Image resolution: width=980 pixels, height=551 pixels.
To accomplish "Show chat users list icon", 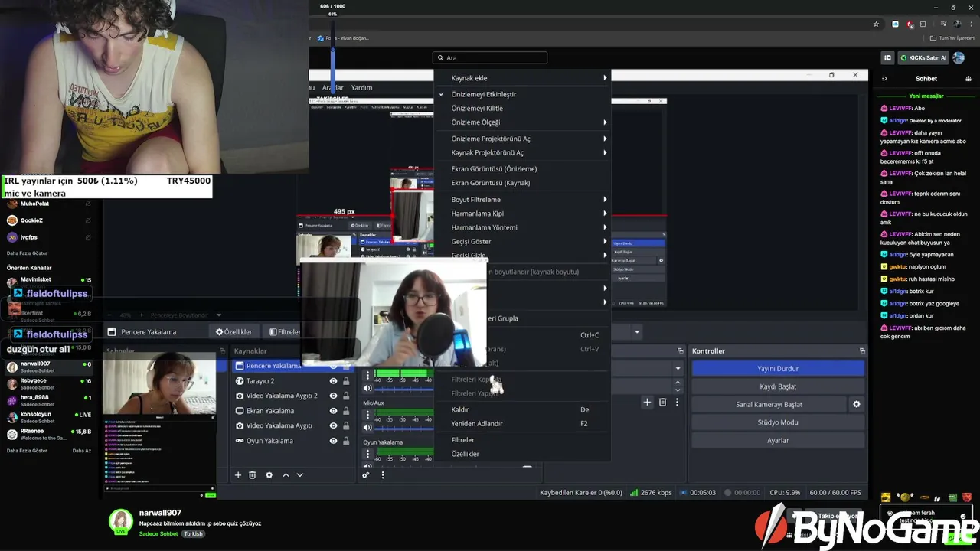I will pyautogui.click(x=969, y=78).
